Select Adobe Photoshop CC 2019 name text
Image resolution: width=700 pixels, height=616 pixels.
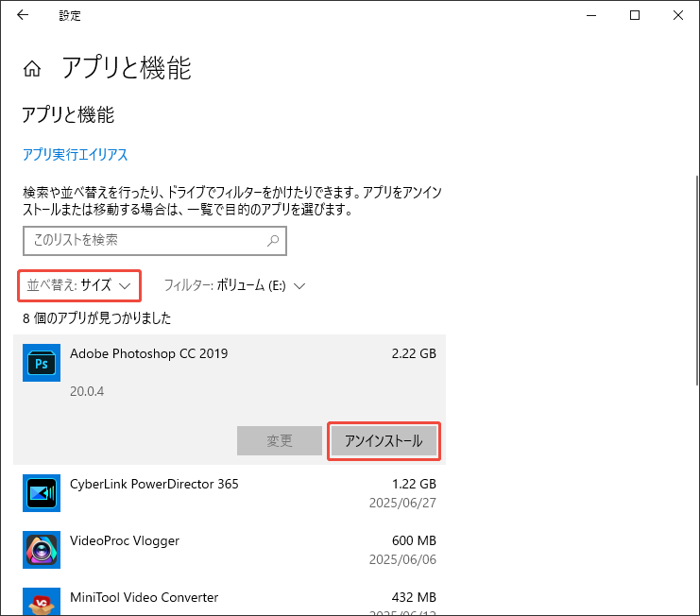[148, 353]
